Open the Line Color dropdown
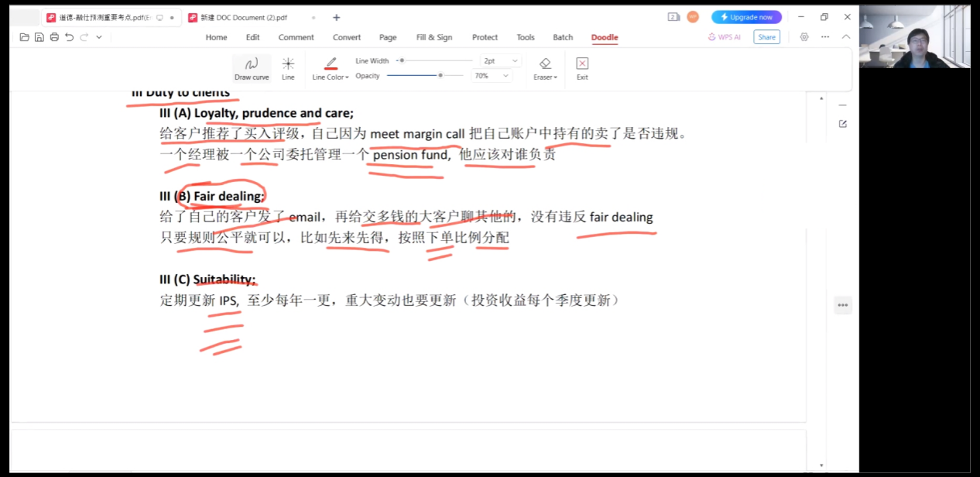This screenshot has height=477, width=980. pos(331,77)
